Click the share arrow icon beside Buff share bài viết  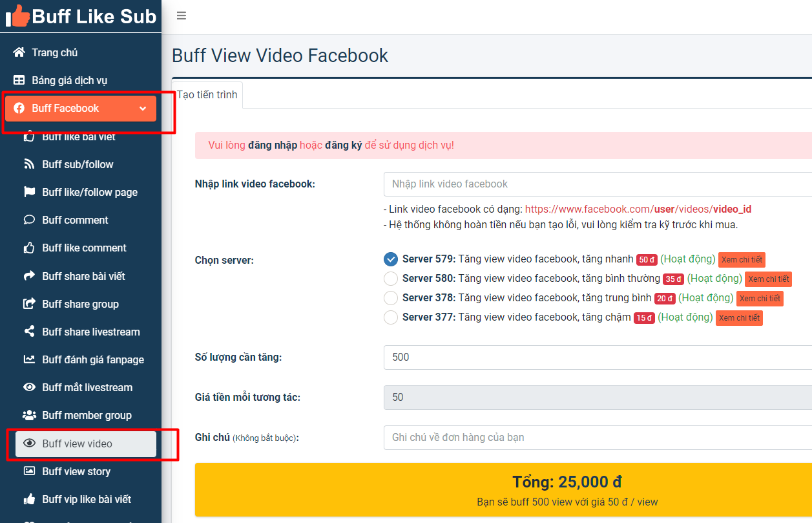(29, 276)
